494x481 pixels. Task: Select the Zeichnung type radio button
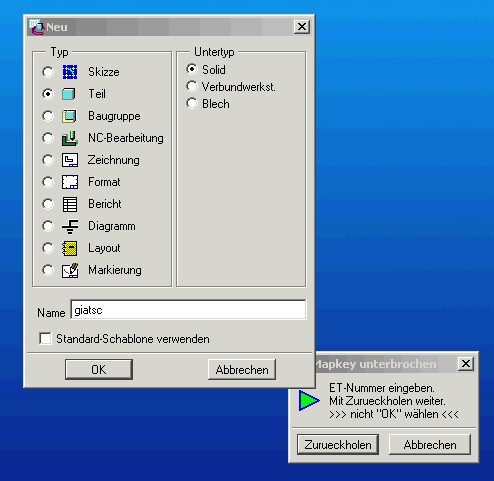[x=48, y=160]
